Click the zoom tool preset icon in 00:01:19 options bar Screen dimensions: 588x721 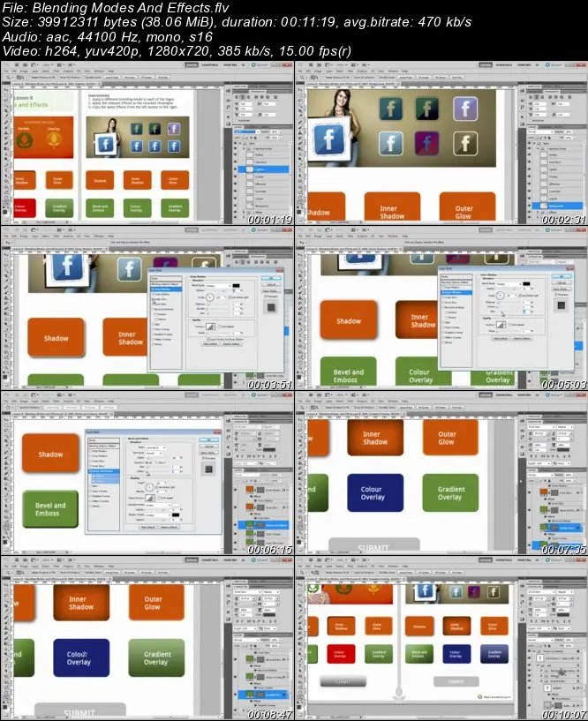(x=9, y=78)
